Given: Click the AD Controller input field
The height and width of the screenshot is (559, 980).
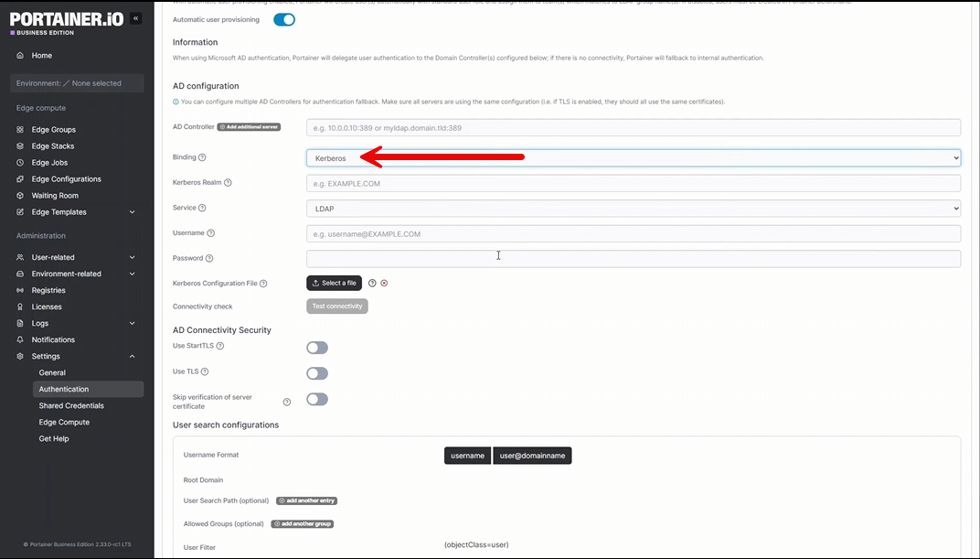Looking at the screenshot, I should (x=634, y=127).
